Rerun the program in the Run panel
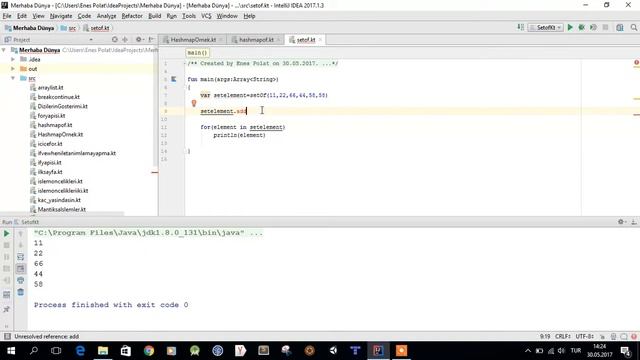Viewport: 640px width, 360px height. [7, 233]
